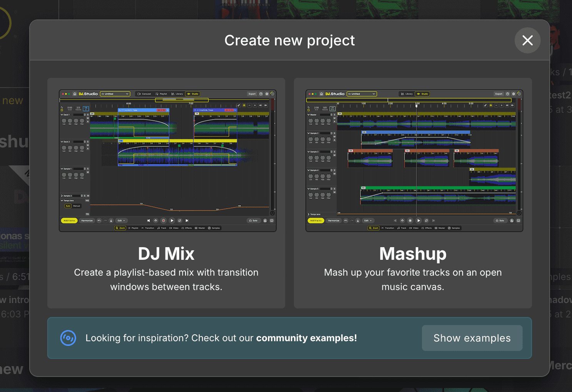Choose the Mashup project title
Viewport: 572px width, 392px height.
(x=413, y=254)
